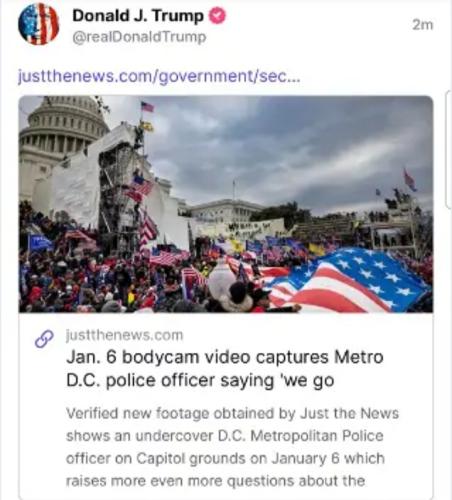Click the justthenews.com domain label in card
The height and width of the screenshot is (500, 452).
(x=125, y=335)
